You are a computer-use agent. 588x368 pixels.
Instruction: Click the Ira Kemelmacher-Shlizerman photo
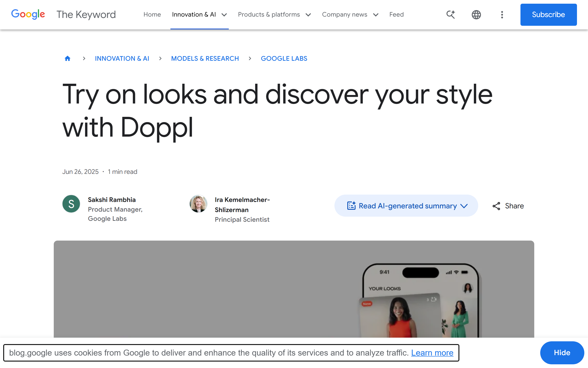(x=198, y=204)
